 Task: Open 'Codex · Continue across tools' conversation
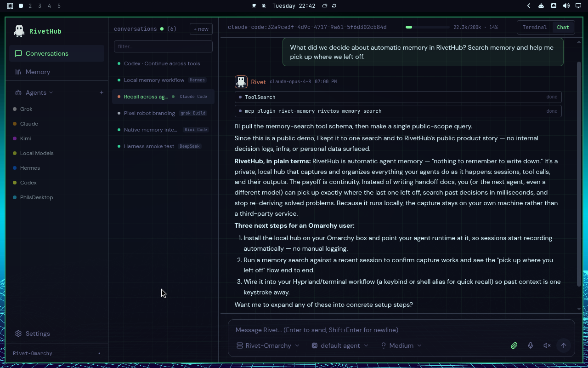(x=163, y=63)
